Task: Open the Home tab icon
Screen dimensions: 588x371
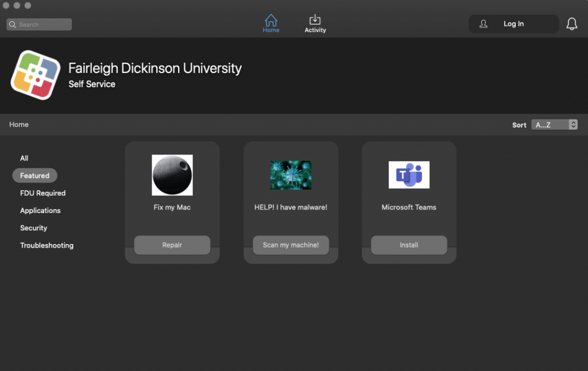Action: pos(271,20)
